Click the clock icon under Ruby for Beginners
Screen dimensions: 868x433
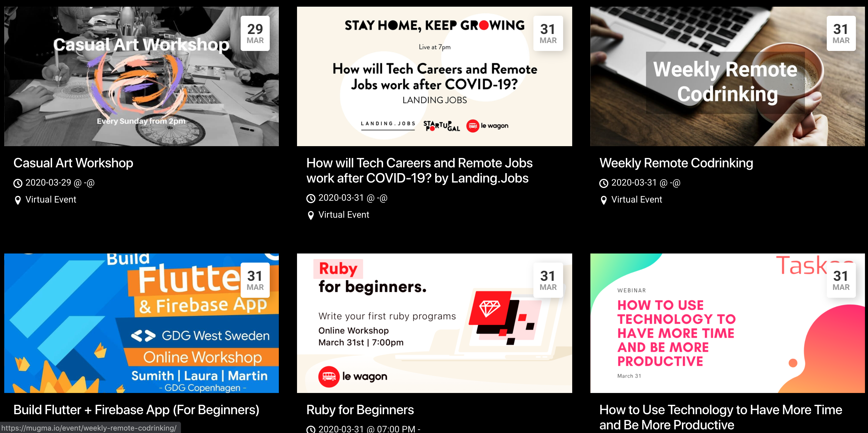click(311, 429)
